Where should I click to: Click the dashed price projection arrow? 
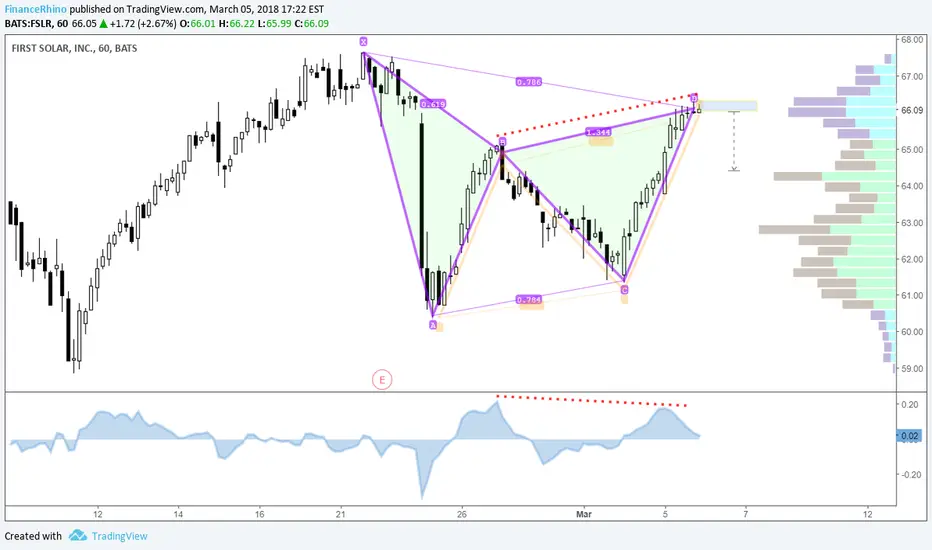pyautogui.click(x=734, y=142)
